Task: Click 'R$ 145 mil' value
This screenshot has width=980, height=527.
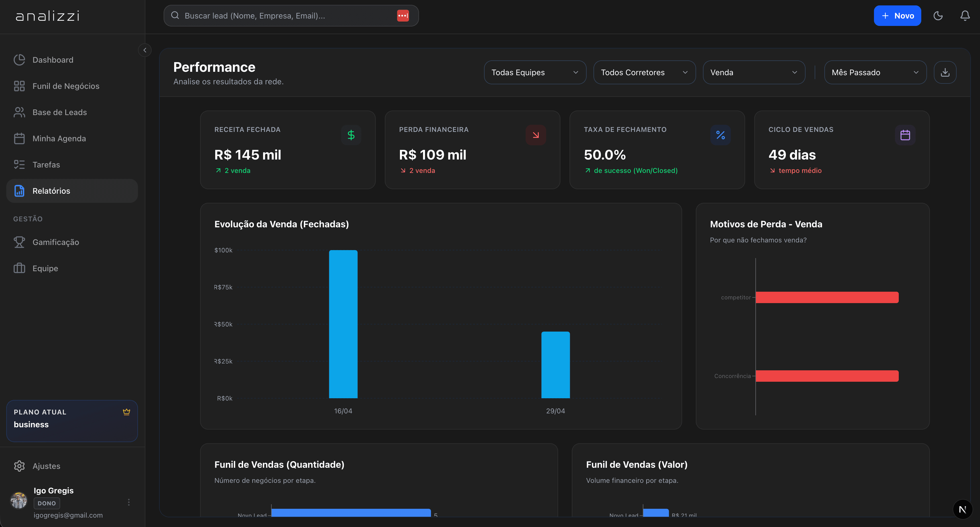Action: pyautogui.click(x=248, y=155)
